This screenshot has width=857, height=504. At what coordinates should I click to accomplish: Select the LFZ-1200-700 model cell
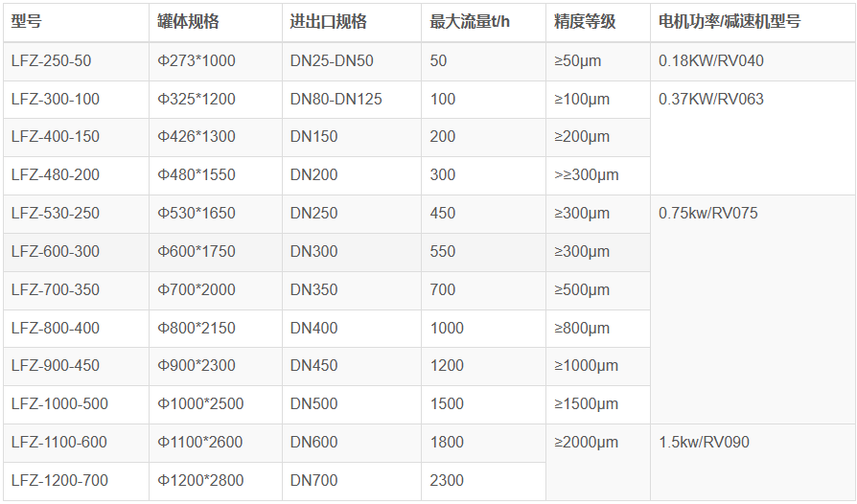point(59,481)
